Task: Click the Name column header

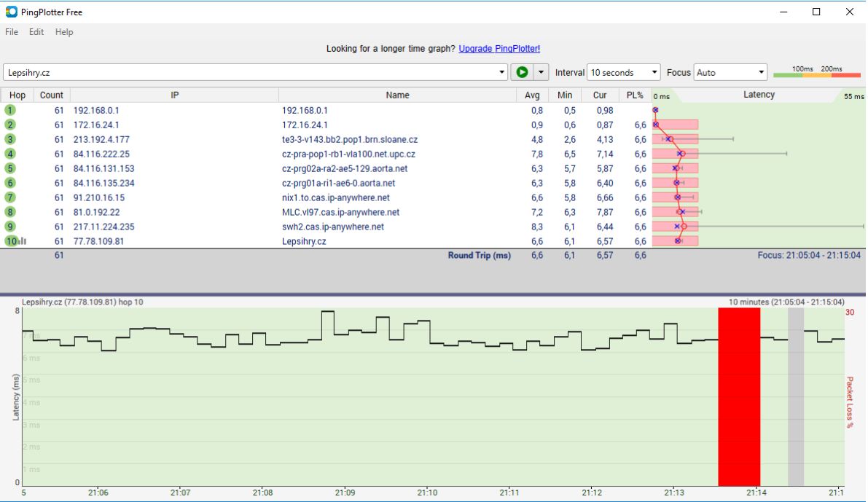Action: [397, 95]
